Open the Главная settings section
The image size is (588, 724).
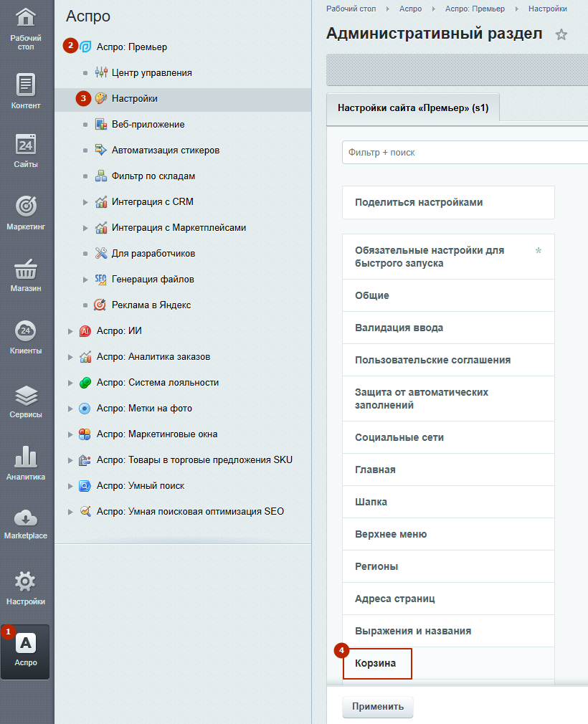pos(448,470)
